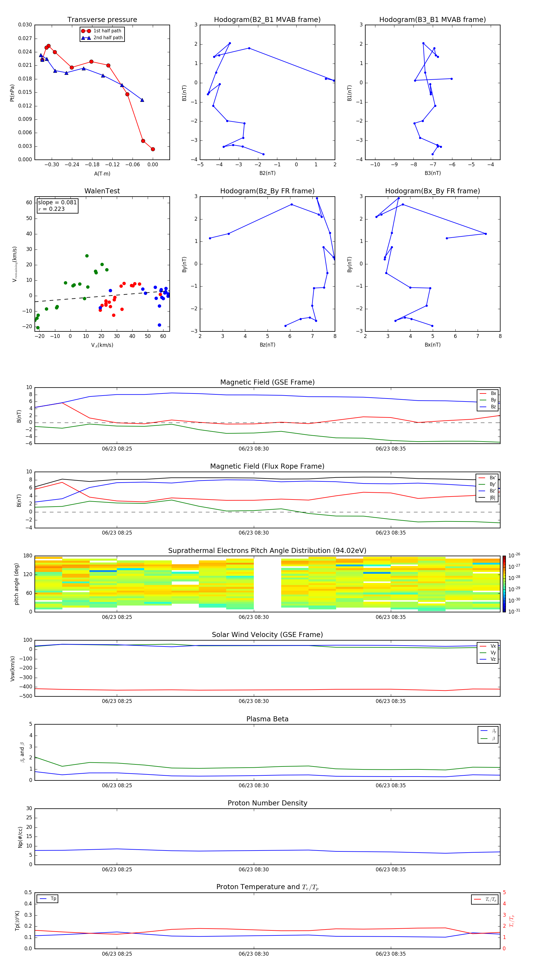Select "Bx'" in the flux rope legend
This screenshot has width=535, height=980.
coord(487,478)
